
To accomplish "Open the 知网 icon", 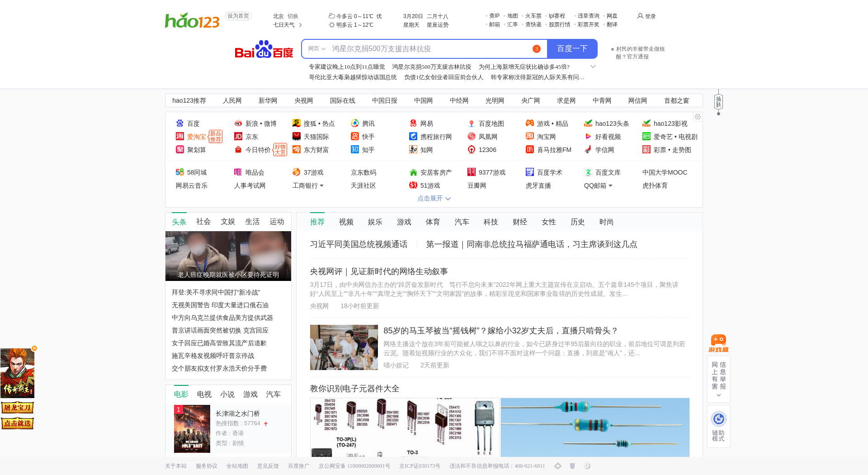I will click(413, 150).
